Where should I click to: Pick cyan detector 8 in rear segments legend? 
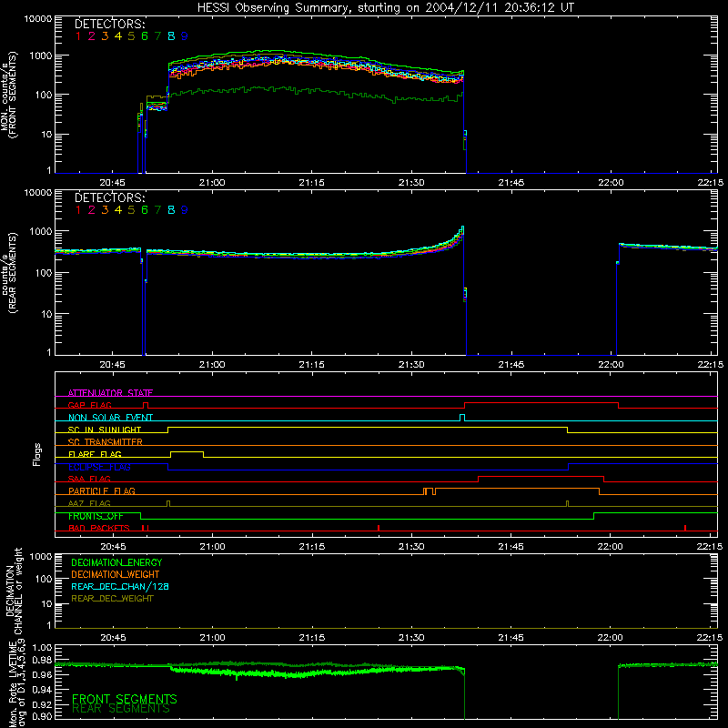(x=171, y=210)
